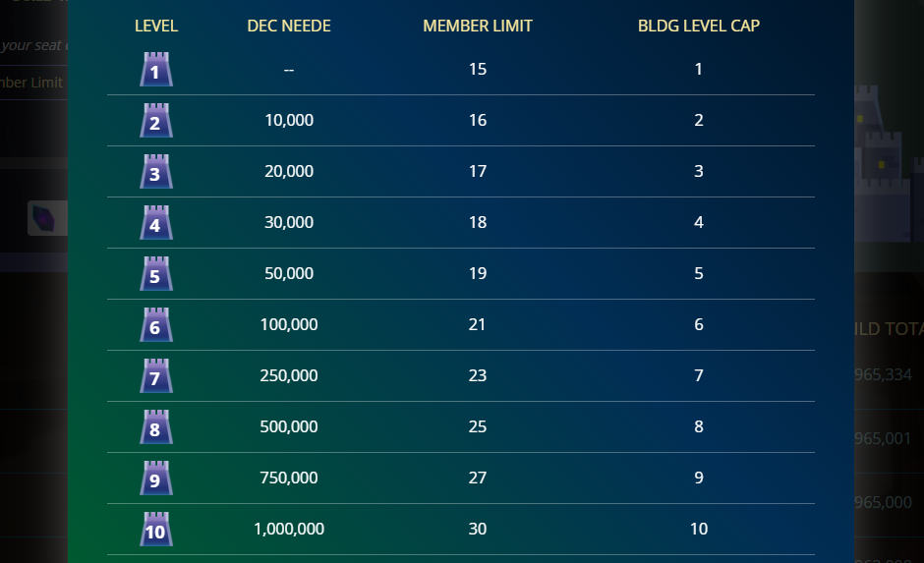Screen dimensions: 924x563
Task: Click the 965,334 guild total value
Action: click(884, 374)
